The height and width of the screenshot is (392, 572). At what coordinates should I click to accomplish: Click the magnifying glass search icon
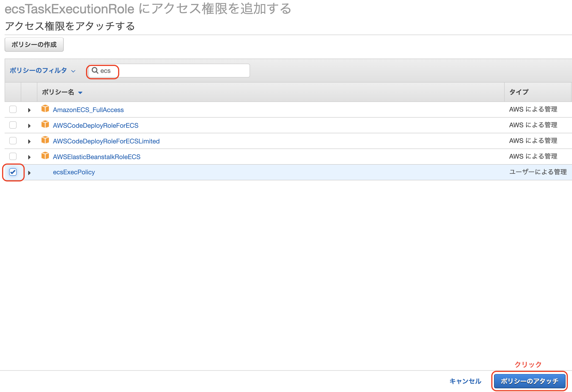click(95, 71)
